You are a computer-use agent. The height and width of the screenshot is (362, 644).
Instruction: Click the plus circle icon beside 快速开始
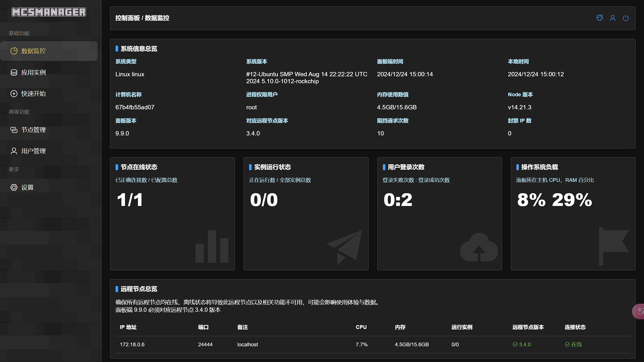point(14,94)
